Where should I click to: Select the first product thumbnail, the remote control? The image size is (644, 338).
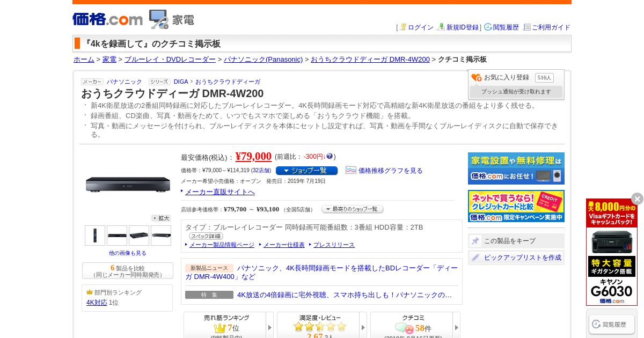95,236
